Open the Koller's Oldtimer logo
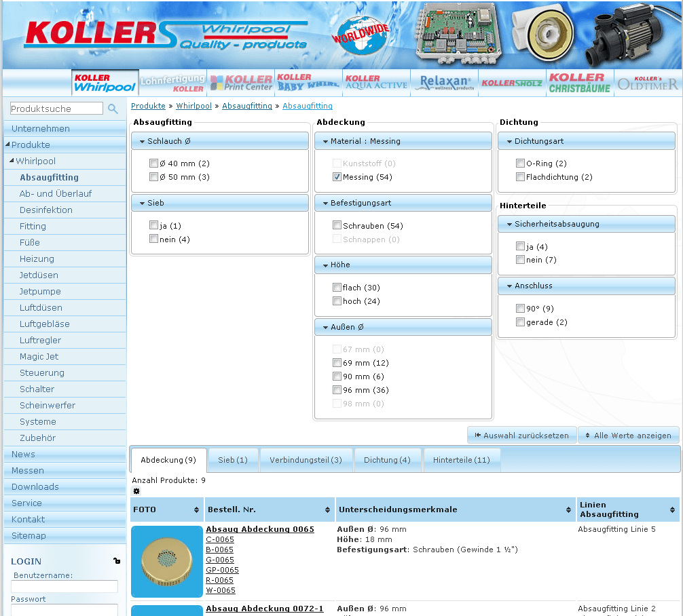Viewport: 683px width, 616px height. 648,83
